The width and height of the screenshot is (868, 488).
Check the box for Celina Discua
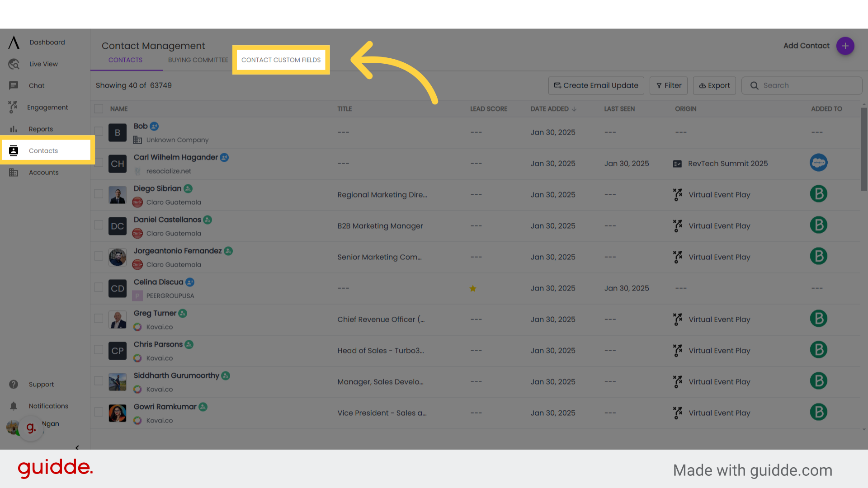pyautogui.click(x=99, y=287)
